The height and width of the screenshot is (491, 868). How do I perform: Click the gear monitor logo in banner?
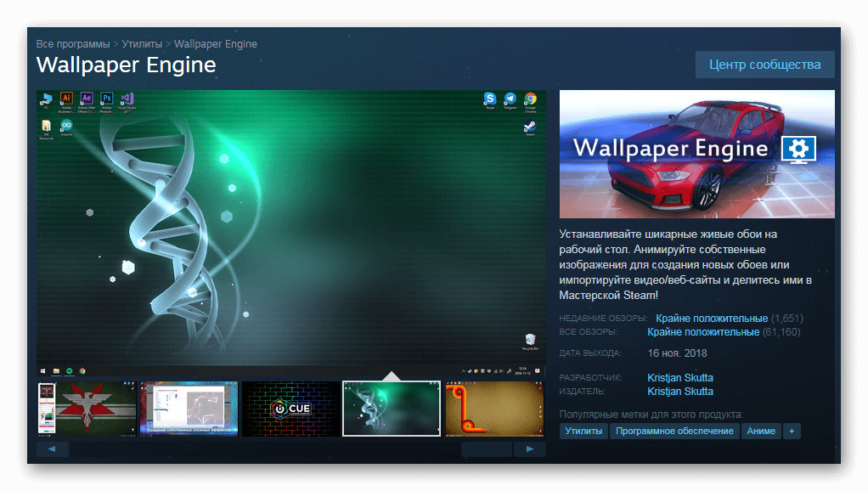[x=798, y=150]
